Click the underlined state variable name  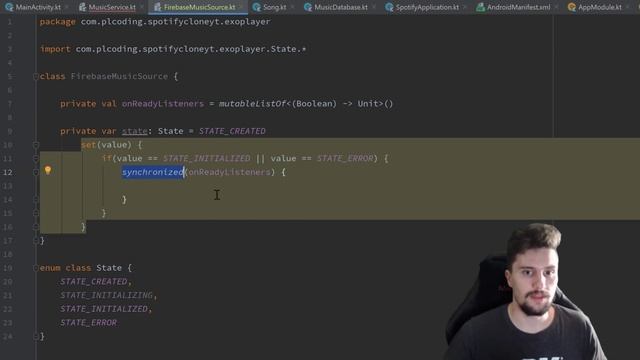pos(134,131)
